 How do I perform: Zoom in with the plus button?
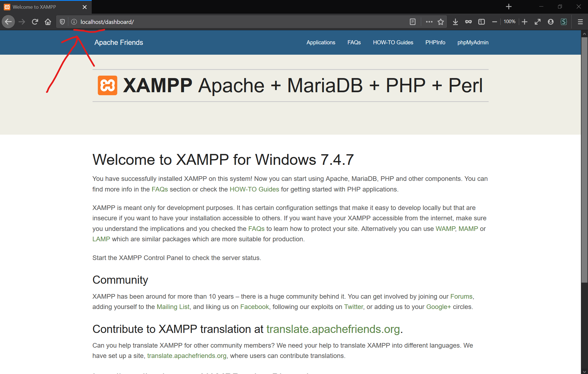point(525,22)
